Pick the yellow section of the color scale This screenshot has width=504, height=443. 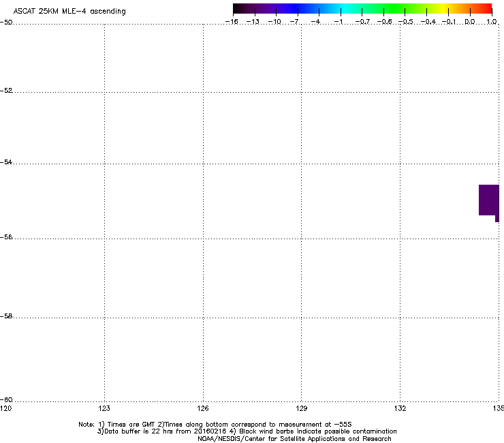click(x=444, y=8)
